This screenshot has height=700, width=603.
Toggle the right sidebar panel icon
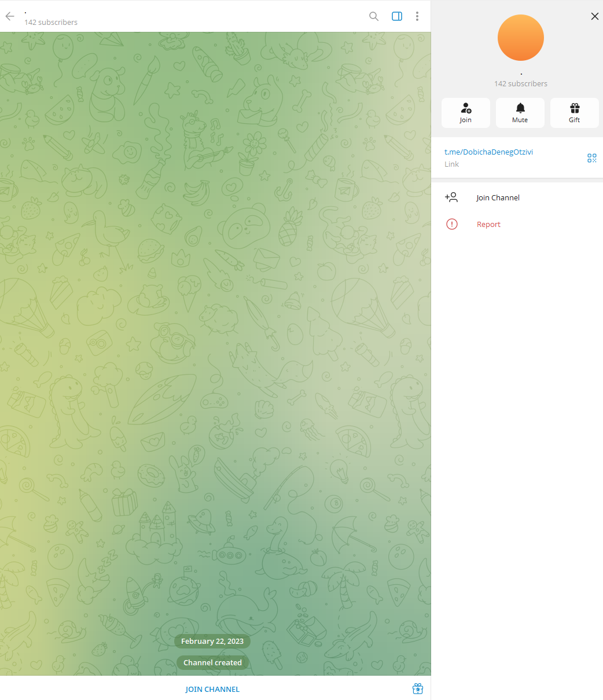pyautogui.click(x=397, y=16)
